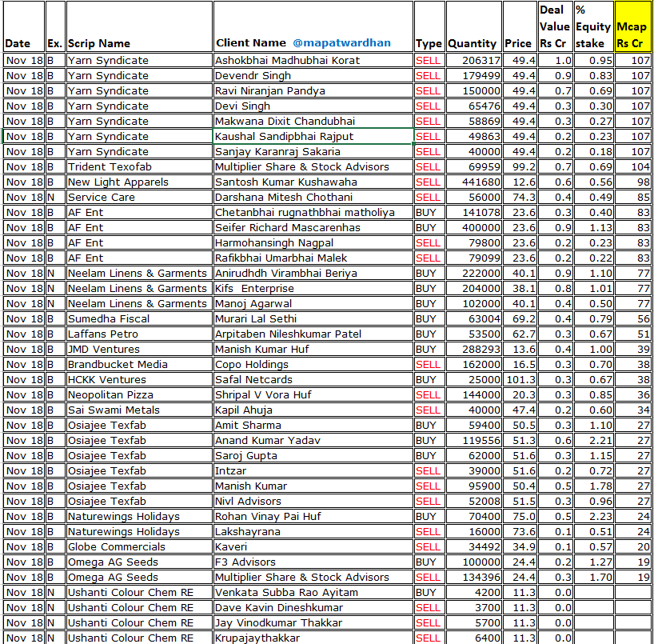Select the "Globe Commercials" scrip cell
The width and height of the screenshot is (654, 644).
(139, 546)
